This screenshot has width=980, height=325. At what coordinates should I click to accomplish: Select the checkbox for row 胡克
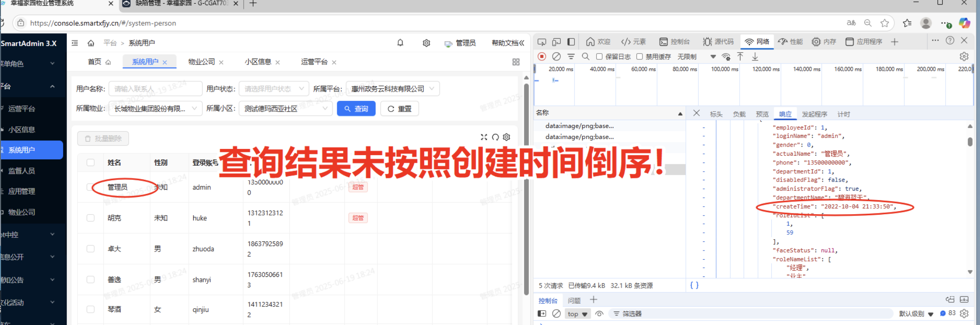coord(91,218)
